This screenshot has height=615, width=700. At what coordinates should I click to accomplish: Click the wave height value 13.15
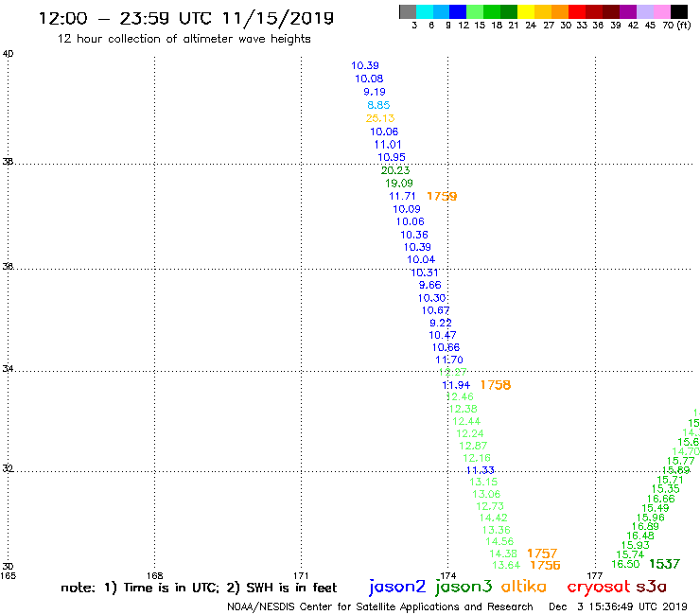coord(483,482)
